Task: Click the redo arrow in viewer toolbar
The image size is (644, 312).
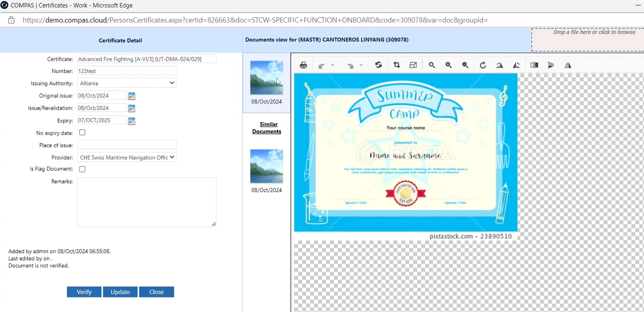Action: (350, 66)
